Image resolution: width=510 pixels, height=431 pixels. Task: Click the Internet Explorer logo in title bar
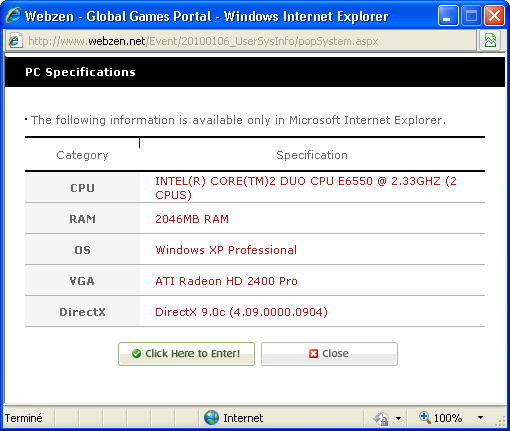point(13,15)
